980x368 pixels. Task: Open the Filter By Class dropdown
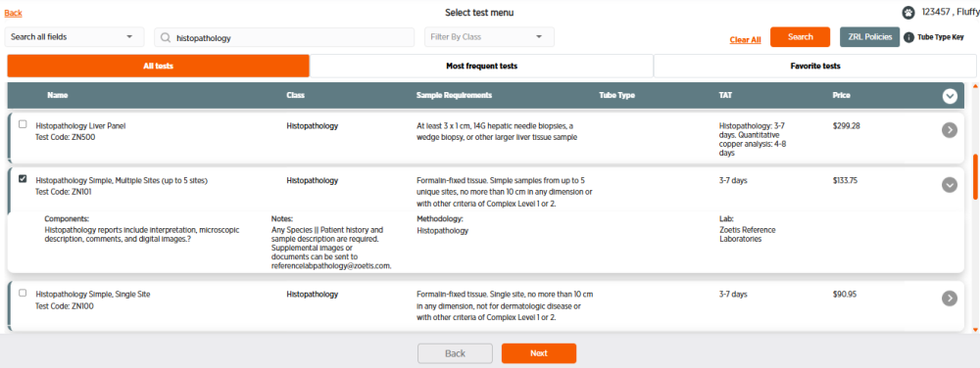pyautogui.click(x=489, y=37)
